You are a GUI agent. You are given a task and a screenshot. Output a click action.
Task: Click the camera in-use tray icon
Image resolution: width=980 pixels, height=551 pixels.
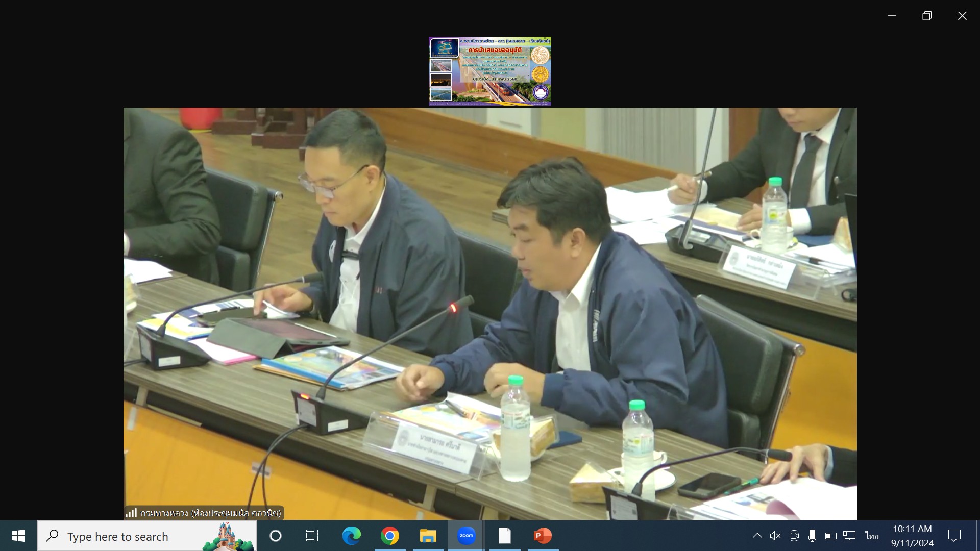tap(794, 536)
